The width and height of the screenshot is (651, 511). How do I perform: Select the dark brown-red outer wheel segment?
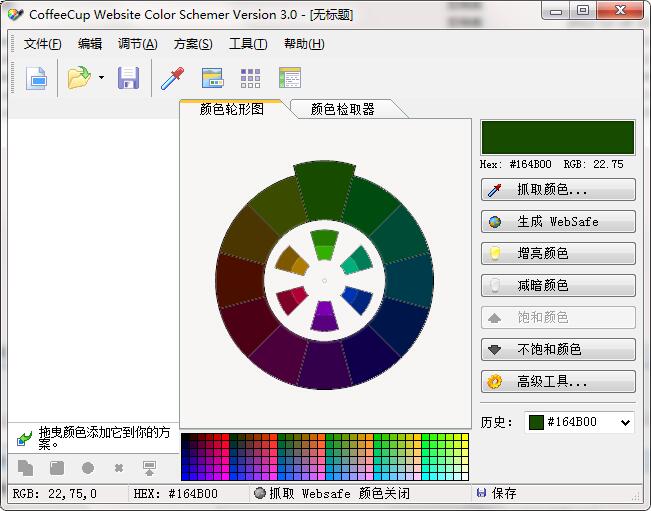point(241,280)
